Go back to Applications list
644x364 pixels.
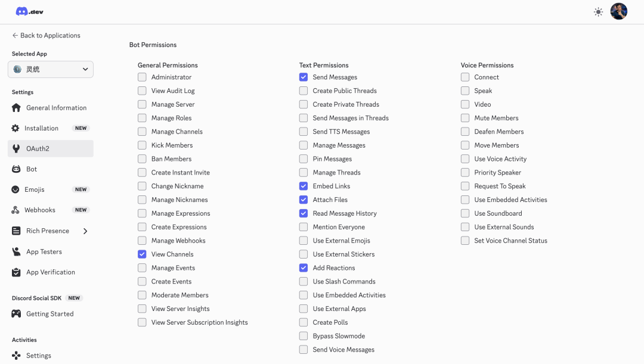click(x=46, y=35)
